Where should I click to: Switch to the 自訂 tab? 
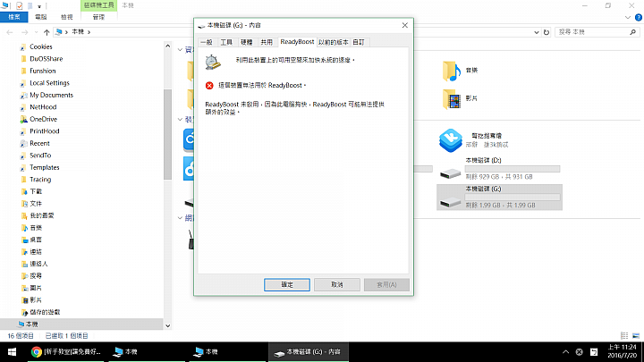pyautogui.click(x=359, y=42)
